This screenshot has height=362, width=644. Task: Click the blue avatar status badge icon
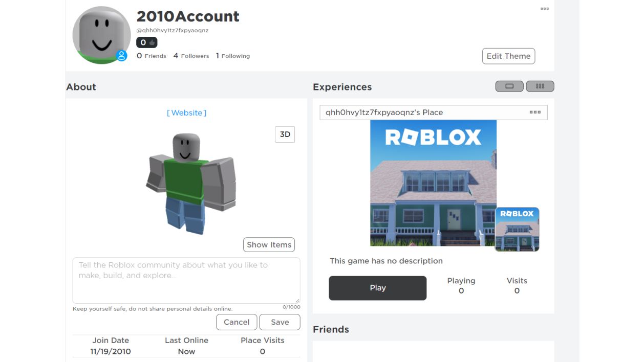point(121,55)
